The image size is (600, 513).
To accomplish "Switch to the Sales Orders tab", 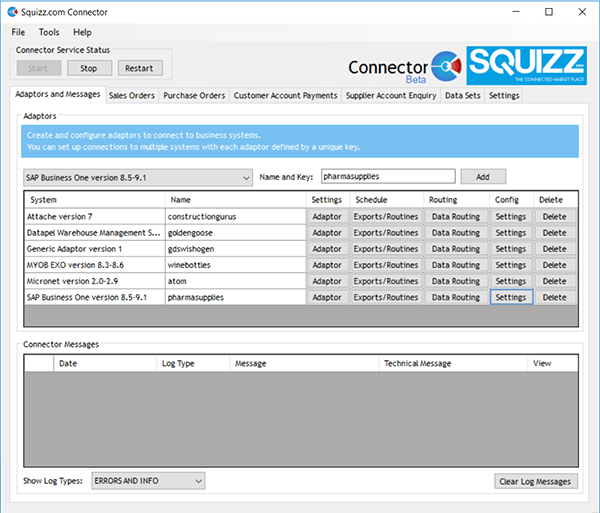I will click(132, 95).
